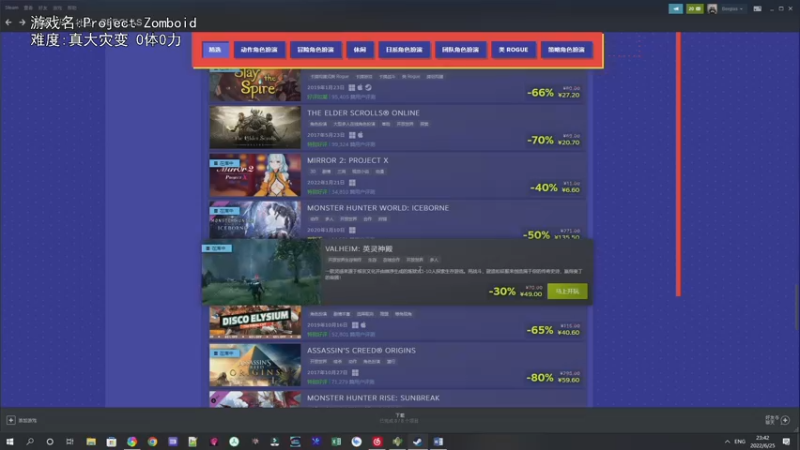
Task: Select the short fourth category tab
Action: click(x=360, y=49)
